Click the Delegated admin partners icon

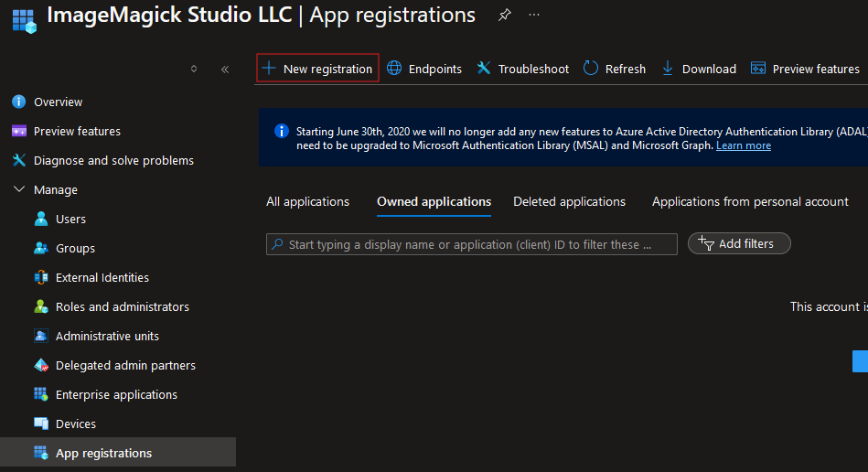[41, 365]
